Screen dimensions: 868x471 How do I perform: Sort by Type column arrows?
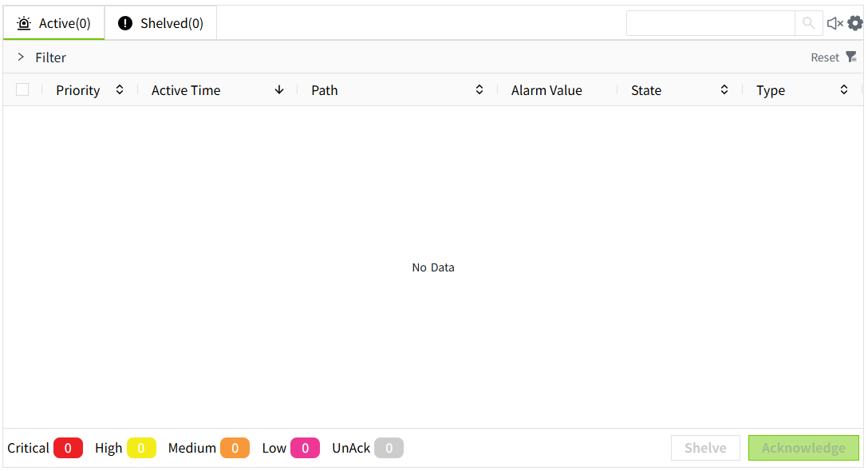click(x=844, y=90)
